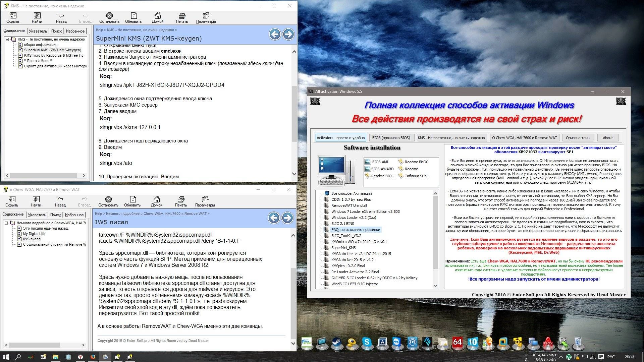Select RemoveWAT Uninstall in the activator list

pos(349,205)
